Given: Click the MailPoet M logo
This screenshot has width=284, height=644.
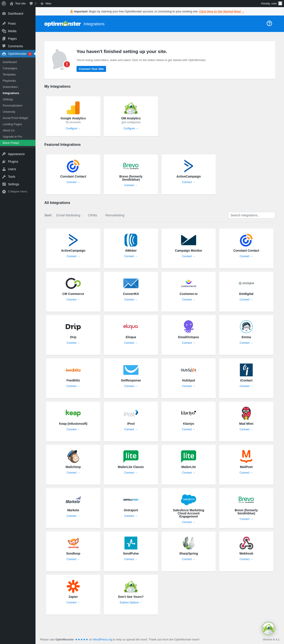Looking at the screenshot, I should 246,456.
